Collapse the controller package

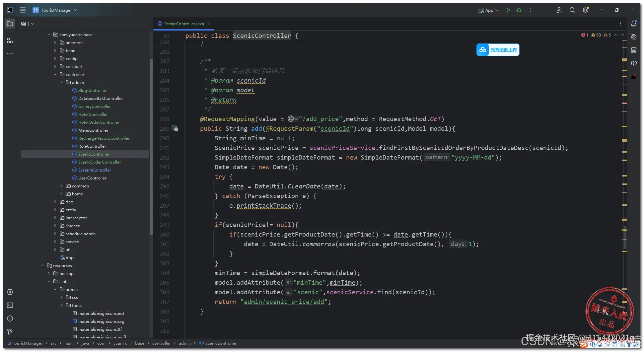(55, 74)
